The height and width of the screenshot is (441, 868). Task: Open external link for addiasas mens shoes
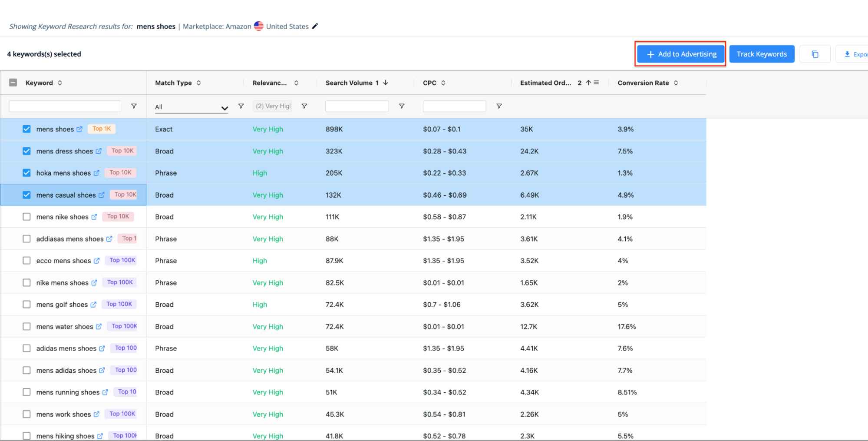point(109,239)
